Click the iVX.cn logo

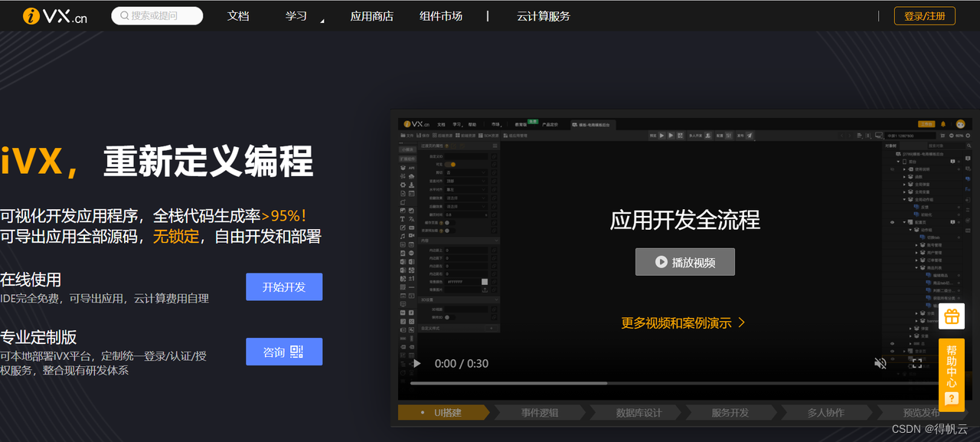pyautogui.click(x=54, y=15)
